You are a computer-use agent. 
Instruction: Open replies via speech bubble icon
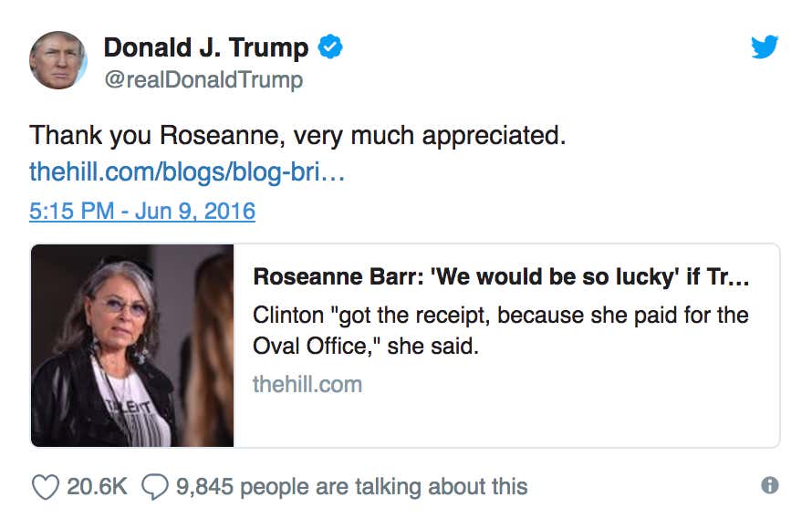coord(155,486)
